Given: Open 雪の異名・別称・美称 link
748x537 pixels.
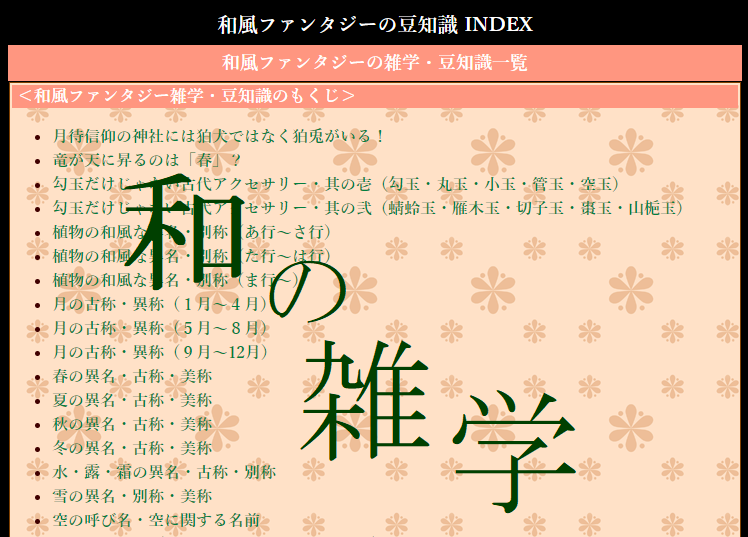Looking at the screenshot, I should [x=132, y=496].
